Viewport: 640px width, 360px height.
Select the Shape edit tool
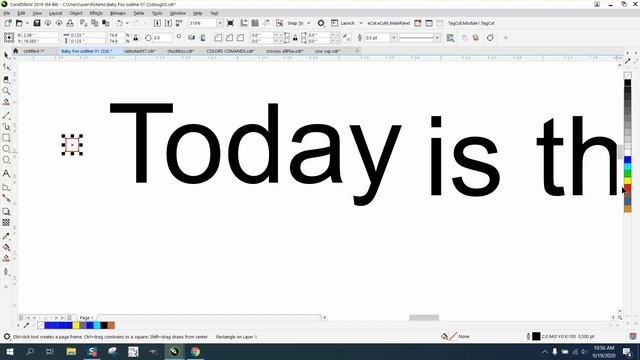(6, 67)
